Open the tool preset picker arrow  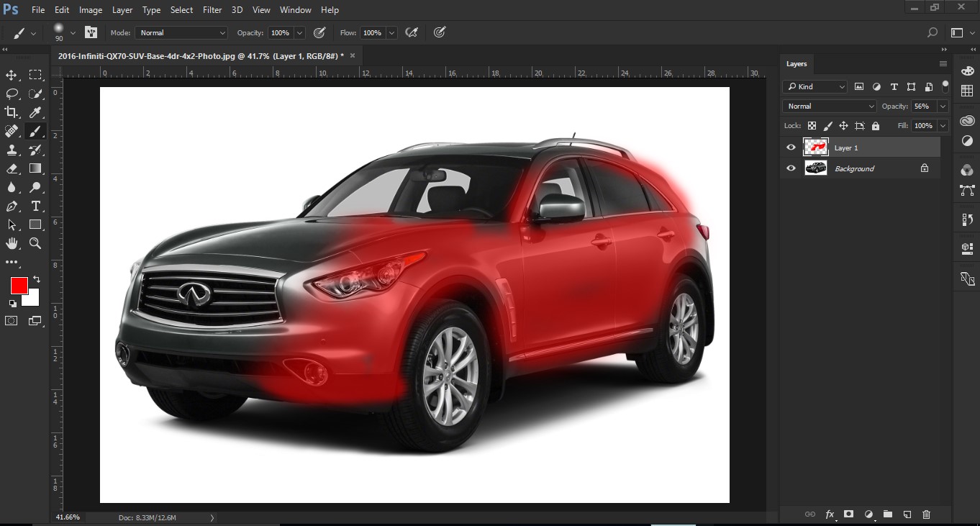[33, 33]
